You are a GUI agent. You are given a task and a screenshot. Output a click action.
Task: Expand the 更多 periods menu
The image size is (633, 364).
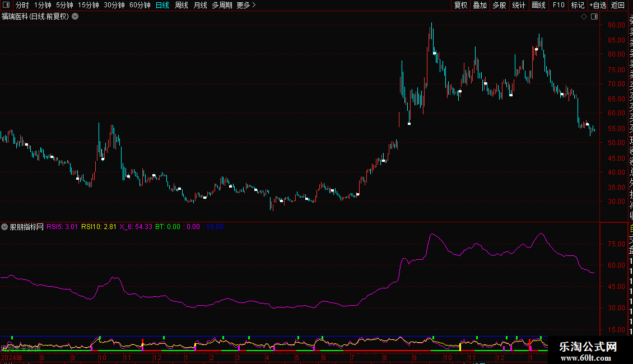[x=246, y=5]
